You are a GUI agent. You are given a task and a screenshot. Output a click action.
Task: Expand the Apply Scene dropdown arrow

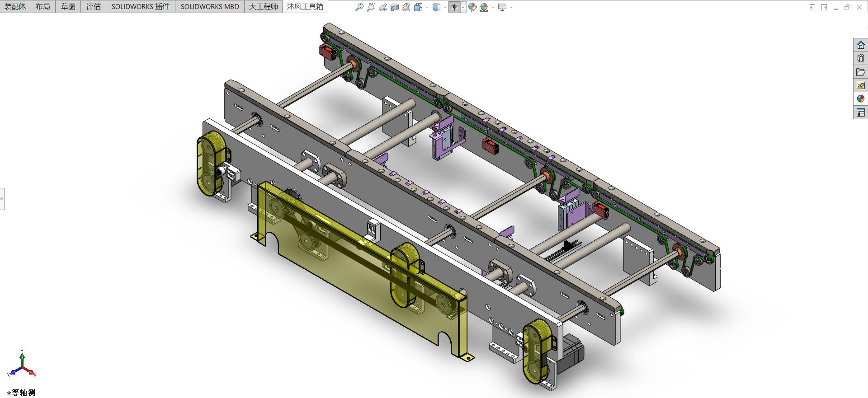coord(493,7)
